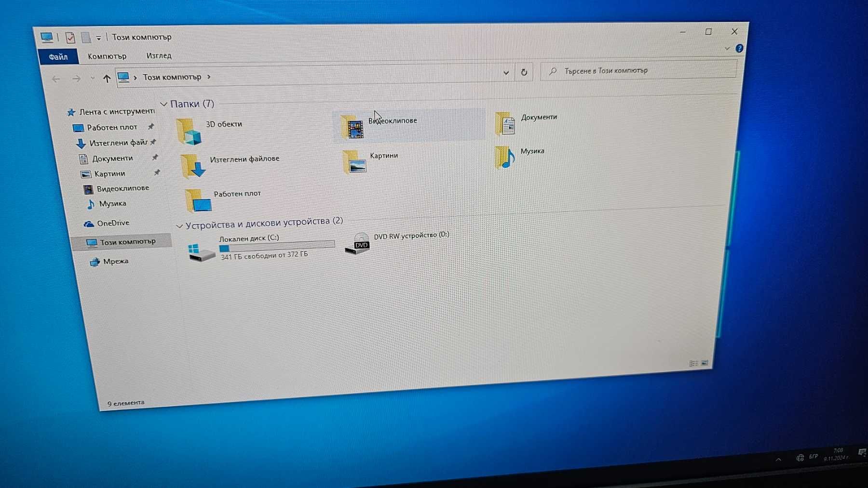Screen dimensions: 868x488
Task: Open recent locations dropdown arrow
Action: (x=93, y=78)
